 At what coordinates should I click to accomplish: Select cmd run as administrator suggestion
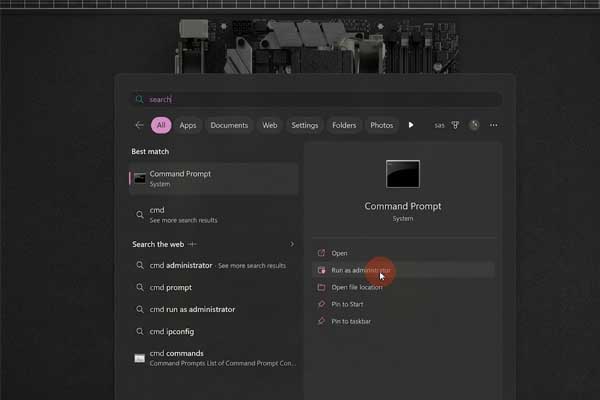coord(214,309)
